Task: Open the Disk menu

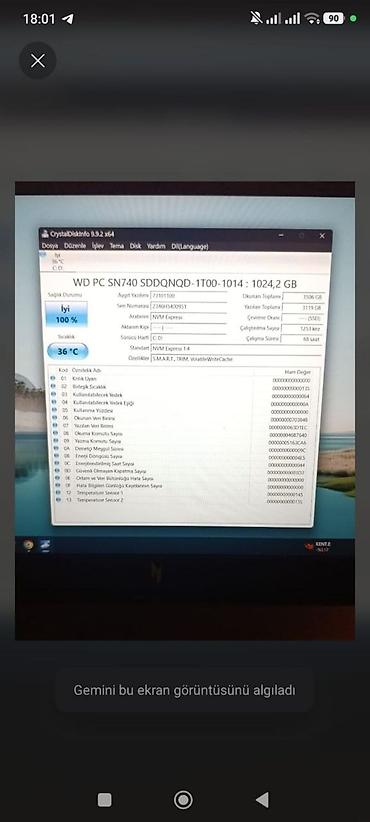Action: [x=135, y=245]
